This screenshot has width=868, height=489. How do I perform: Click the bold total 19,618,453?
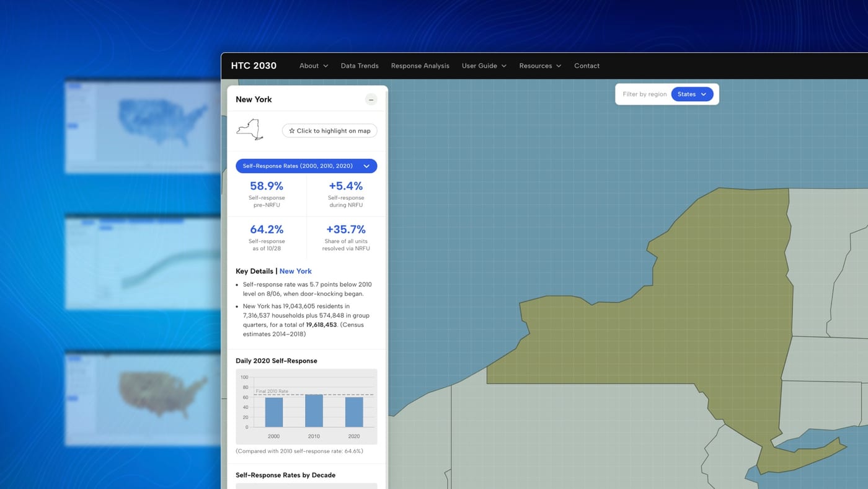click(321, 325)
